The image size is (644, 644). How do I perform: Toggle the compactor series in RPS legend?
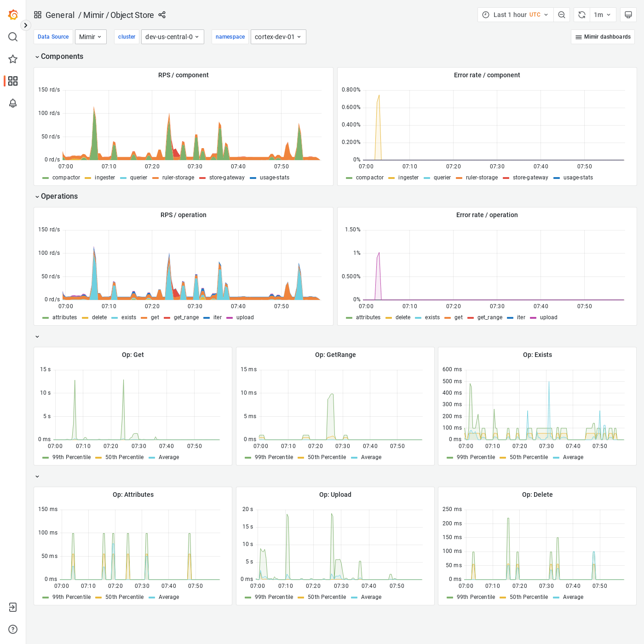(x=66, y=178)
